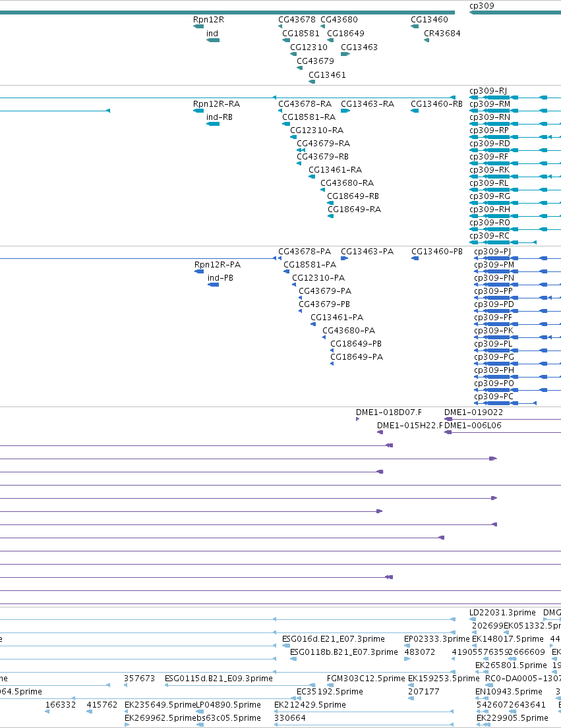Viewport: 561px width, 728px height.
Task: Select EST EP02333.3prime
Action: coord(407,646)
